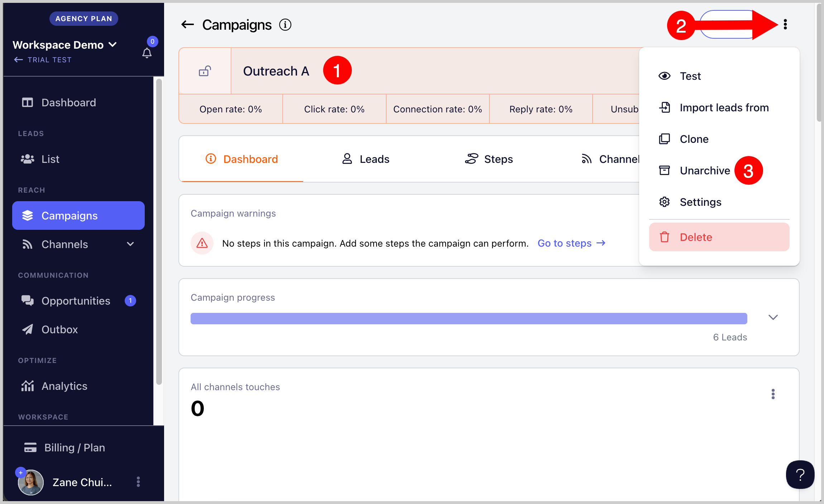Open Opportunities in the sidebar
Viewport: 824px width, 504px height.
pos(78,301)
